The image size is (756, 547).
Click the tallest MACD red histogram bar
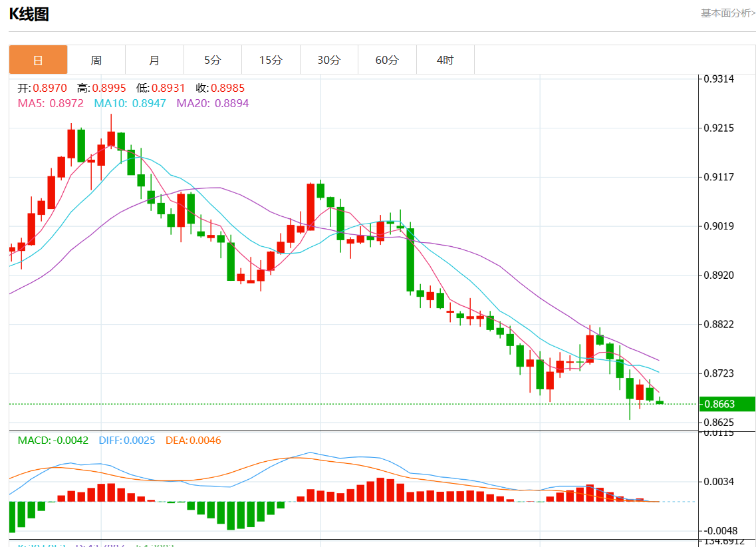380,490
